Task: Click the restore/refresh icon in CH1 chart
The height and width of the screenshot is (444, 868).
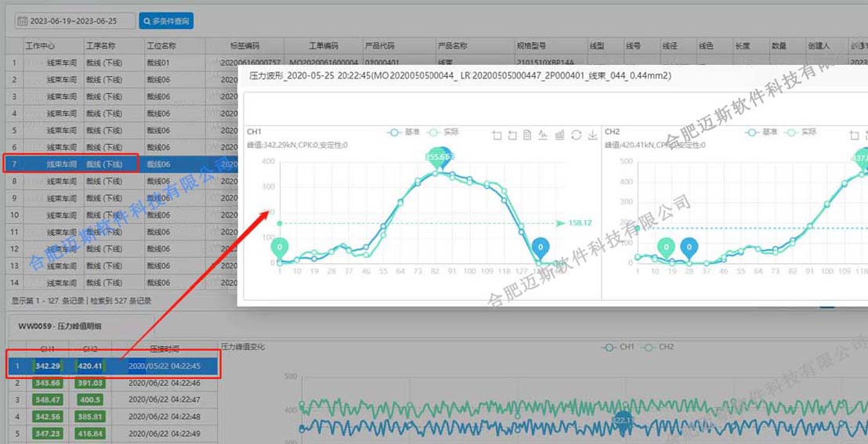Action: tap(577, 135)
